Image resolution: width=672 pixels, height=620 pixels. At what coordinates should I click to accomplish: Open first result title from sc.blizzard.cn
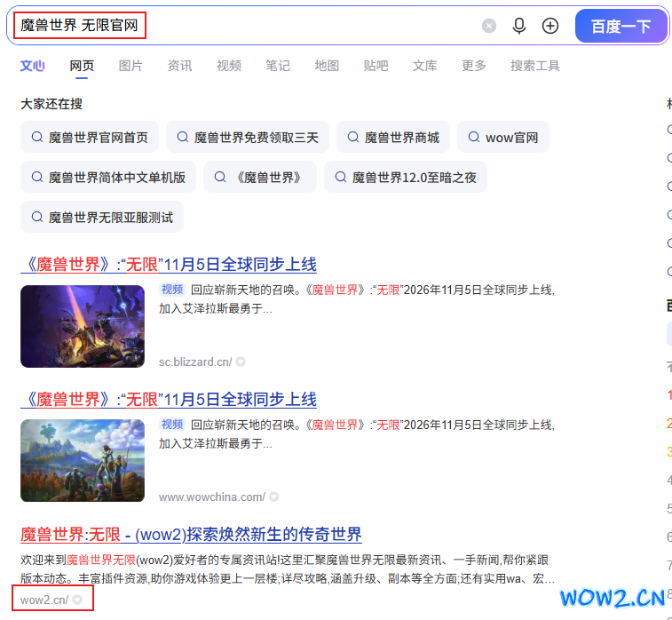(169, 265)
